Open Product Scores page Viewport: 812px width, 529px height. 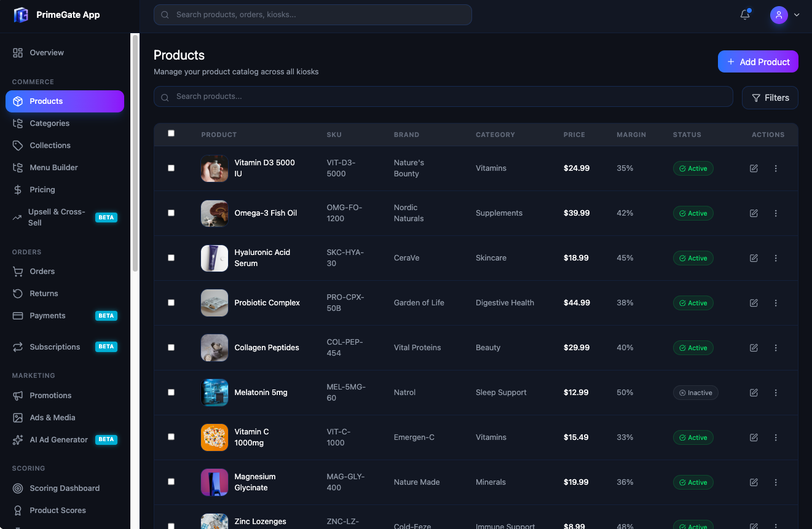[65, 511]
